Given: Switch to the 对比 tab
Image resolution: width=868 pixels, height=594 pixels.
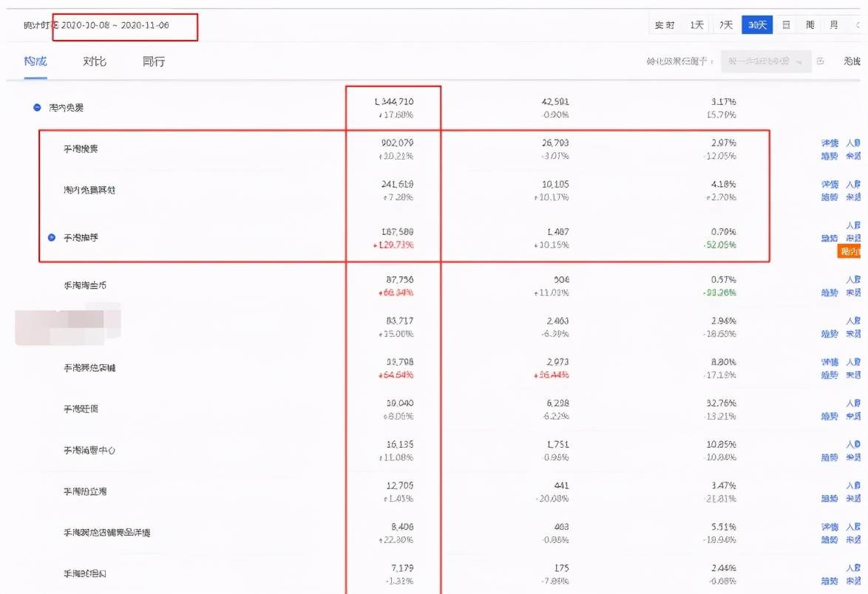Looking at the screenshot, I should (x=95, y=61).
